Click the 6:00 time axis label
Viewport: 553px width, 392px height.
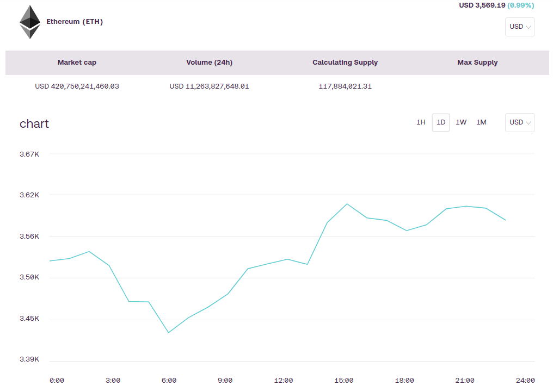169,381
